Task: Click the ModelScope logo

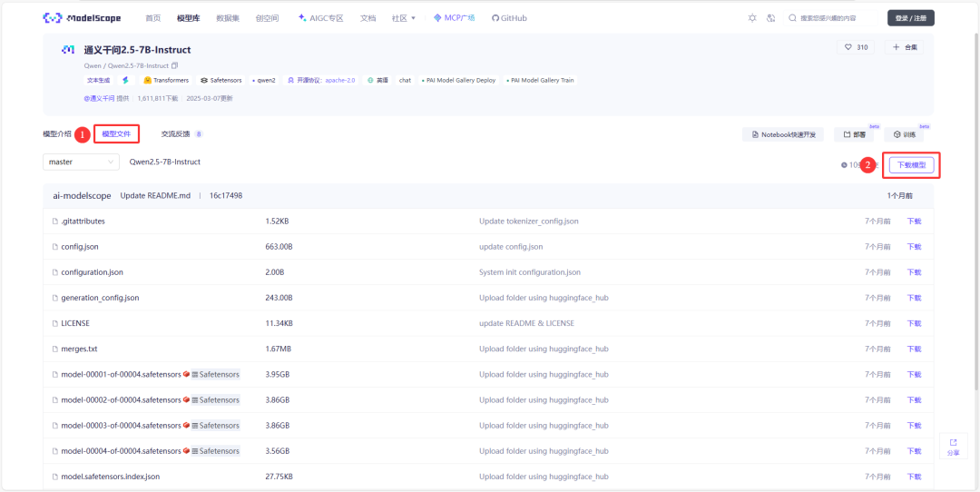Action: pos(82,18)
